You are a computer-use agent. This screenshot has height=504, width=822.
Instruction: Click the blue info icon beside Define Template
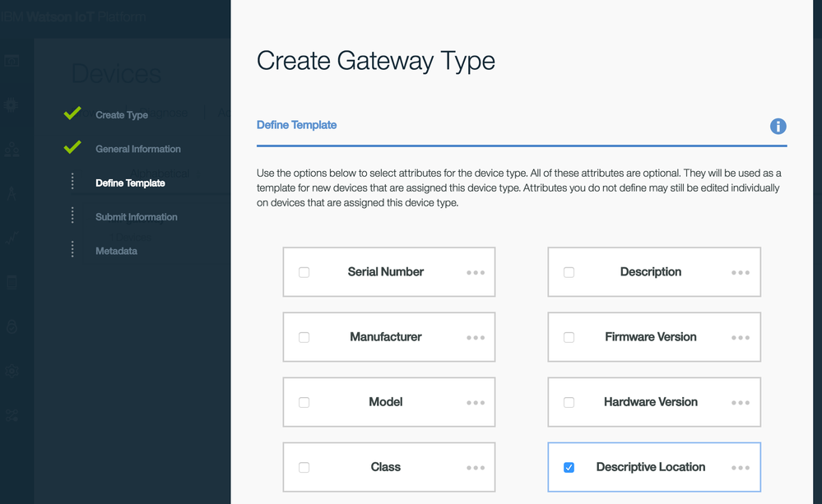tap(778, 127)
